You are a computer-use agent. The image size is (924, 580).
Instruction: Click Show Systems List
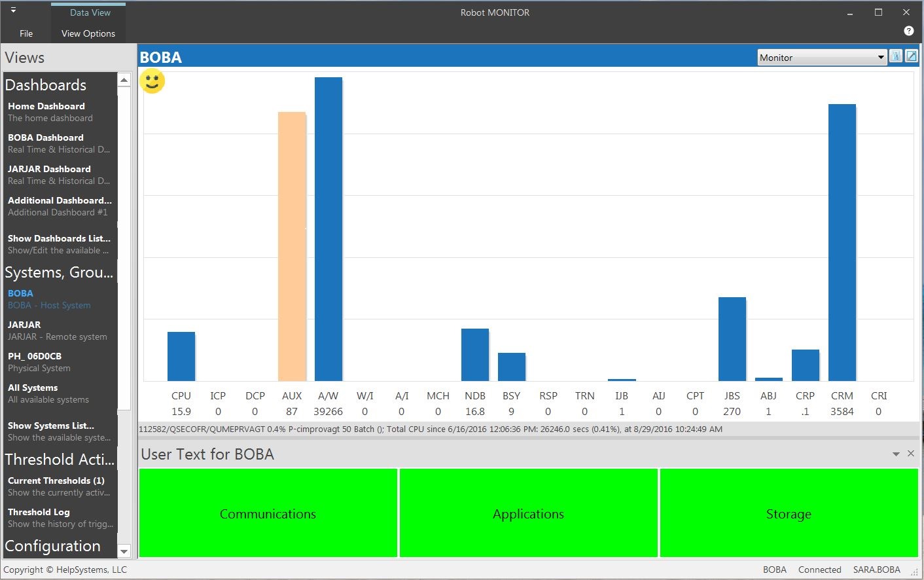pos(60,431)
